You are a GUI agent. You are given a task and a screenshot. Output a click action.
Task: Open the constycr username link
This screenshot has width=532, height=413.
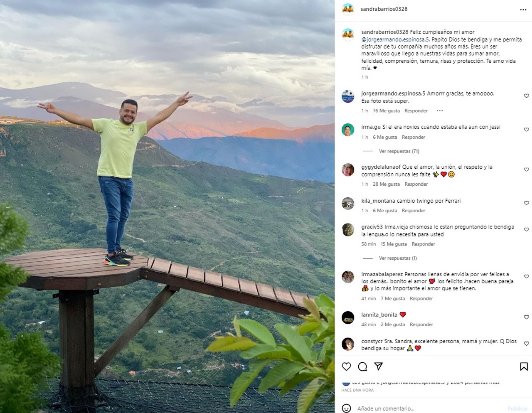coord(372,341)
